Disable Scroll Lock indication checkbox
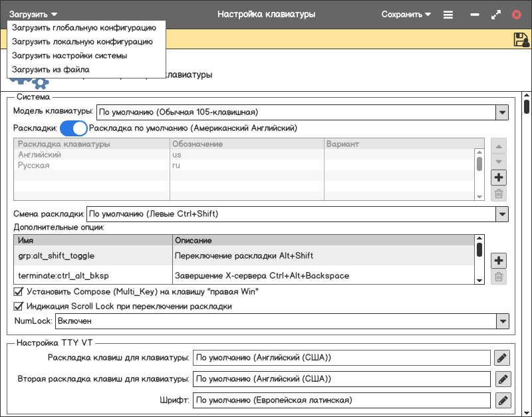The height and width of the screenshot is (417, 532). pyautogui.click(x=19, y=307)
